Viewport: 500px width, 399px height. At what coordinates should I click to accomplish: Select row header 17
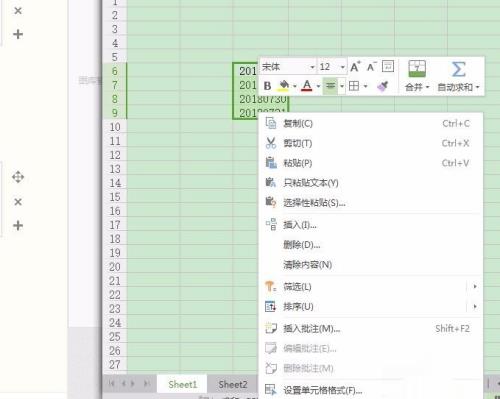click(x=115, y=225)
